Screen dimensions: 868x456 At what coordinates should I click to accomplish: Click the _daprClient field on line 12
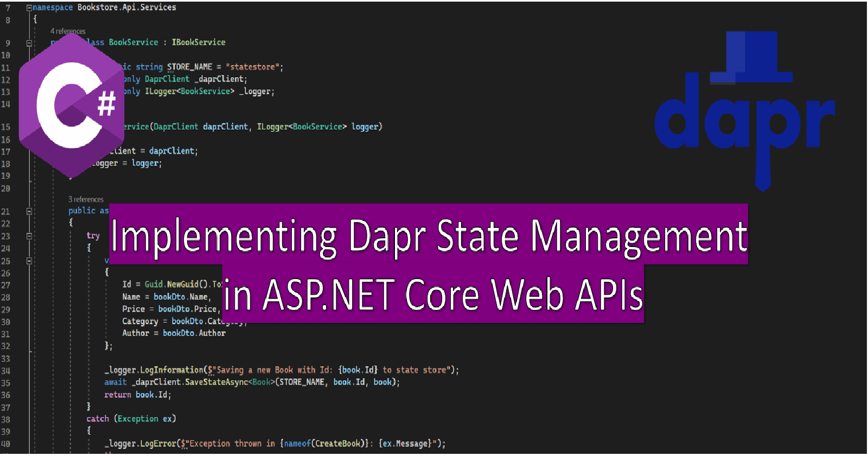(x=219, y=79)
